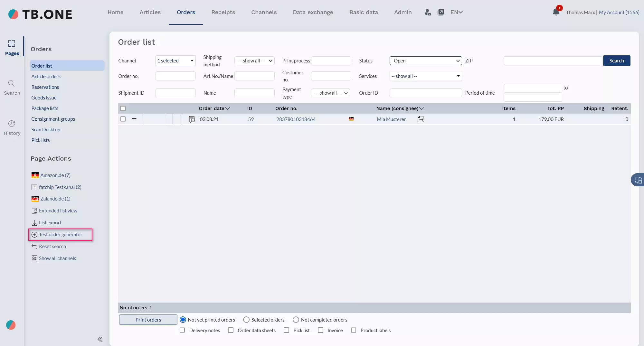
Task: Open Reservations in sidebar
Action: tap(45, 87)
